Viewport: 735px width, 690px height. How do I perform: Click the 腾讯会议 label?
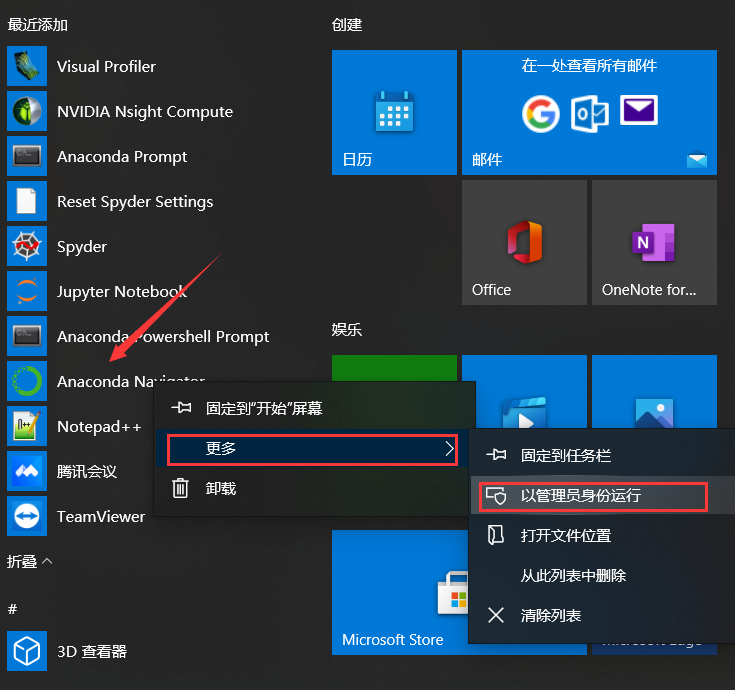click(x=87, y=471)
